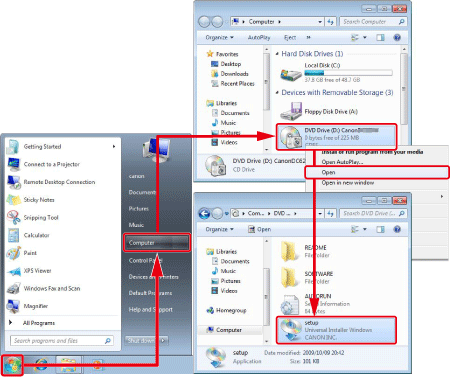Select the DVD Drive (D:) Canon item

[337, 137]
